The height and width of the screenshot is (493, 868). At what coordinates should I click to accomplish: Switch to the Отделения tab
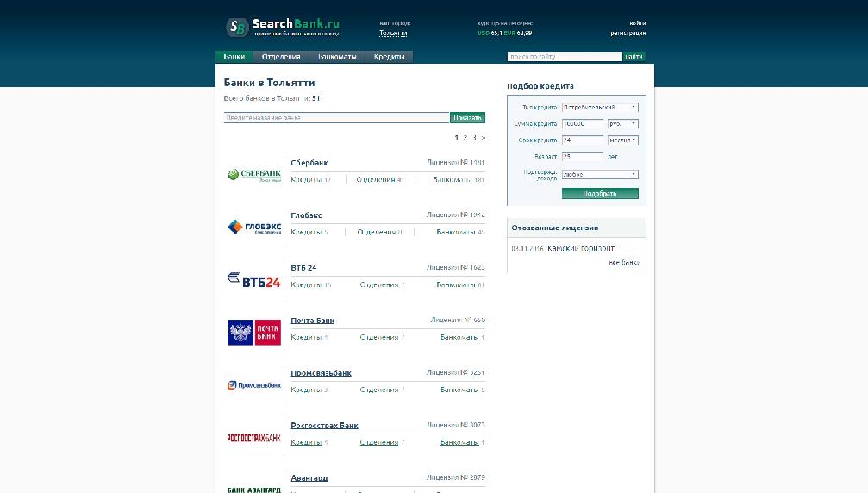(x=281, y=57)
